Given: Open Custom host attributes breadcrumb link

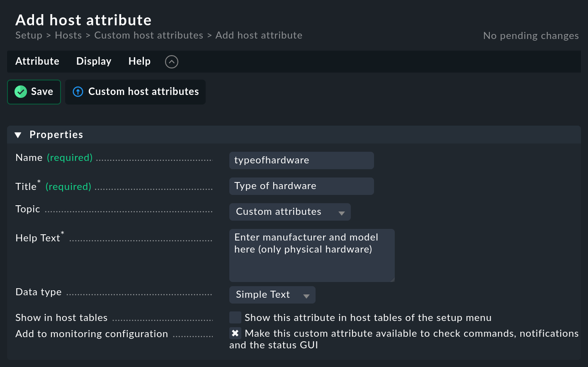Looking at the screenshot, I should point(149,36).
